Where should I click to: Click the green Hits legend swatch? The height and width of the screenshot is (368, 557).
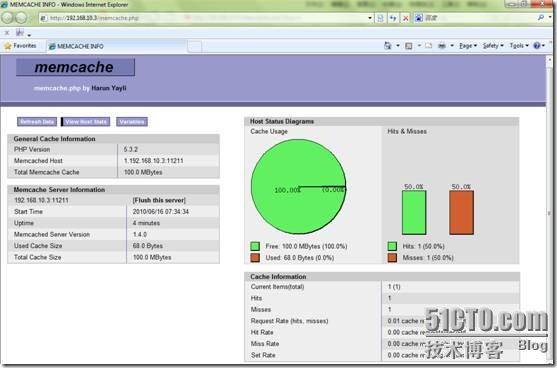pyautogui.click(x=392, y=246)
